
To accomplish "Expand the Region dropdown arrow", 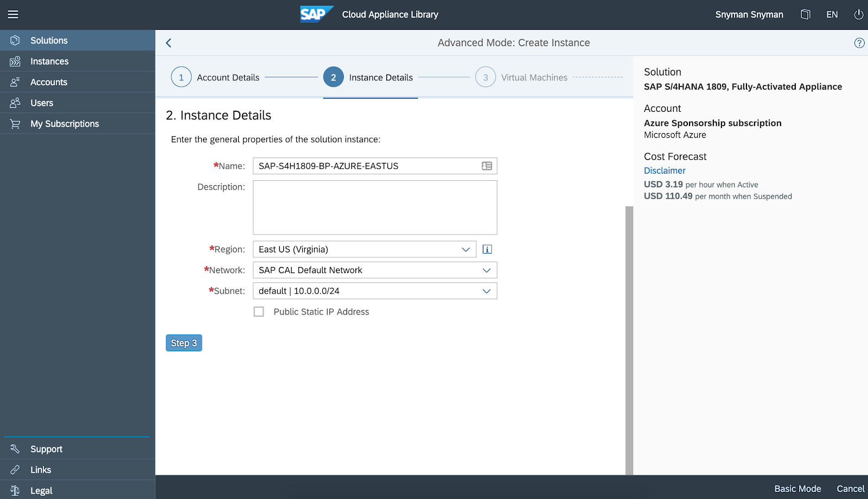I will (x=465, y=249).
